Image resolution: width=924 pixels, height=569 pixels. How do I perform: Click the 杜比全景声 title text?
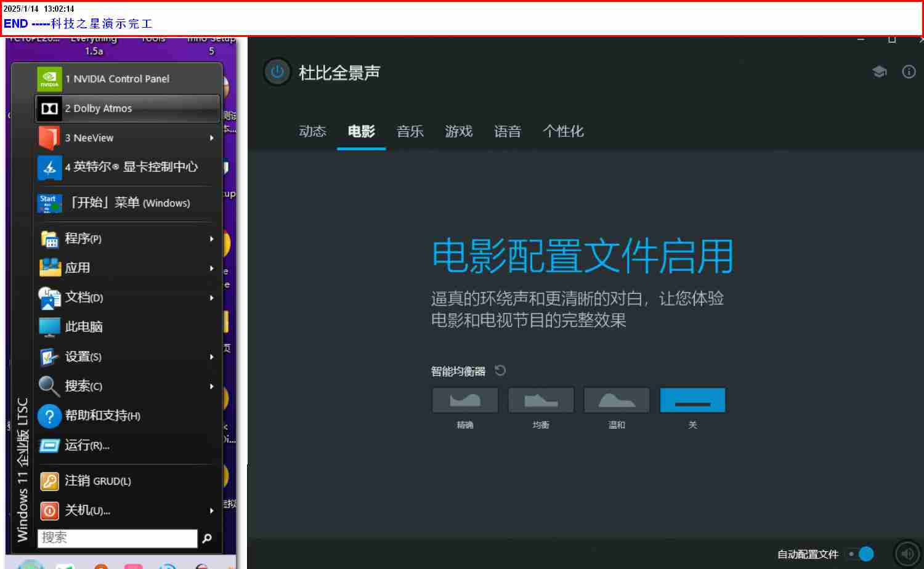(x=339, y=73)
